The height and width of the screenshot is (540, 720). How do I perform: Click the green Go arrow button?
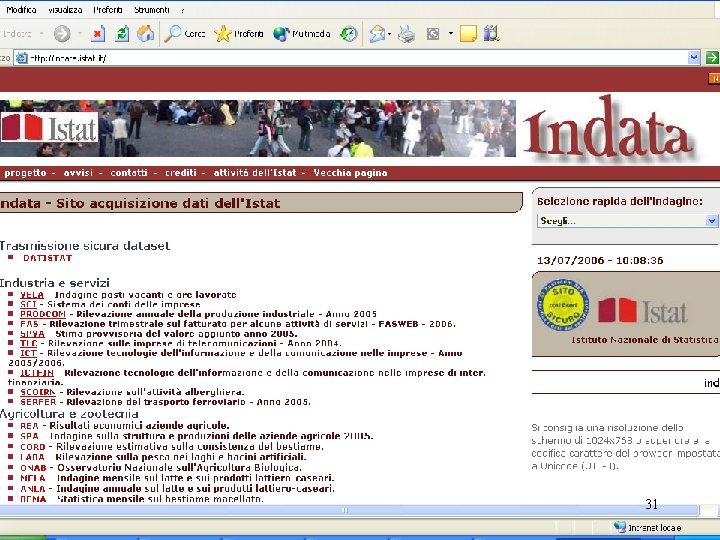pyautogui.click(x=712, y=58)
